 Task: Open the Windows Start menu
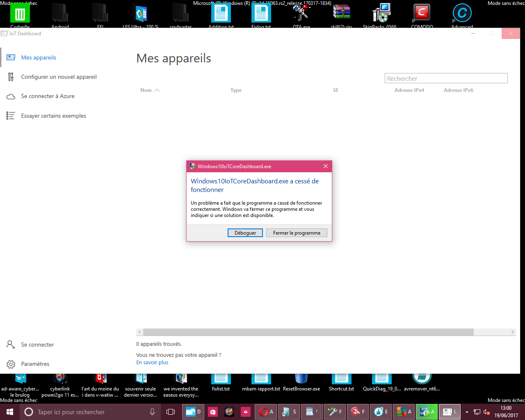pyautogui.click(x=10, y=412)
